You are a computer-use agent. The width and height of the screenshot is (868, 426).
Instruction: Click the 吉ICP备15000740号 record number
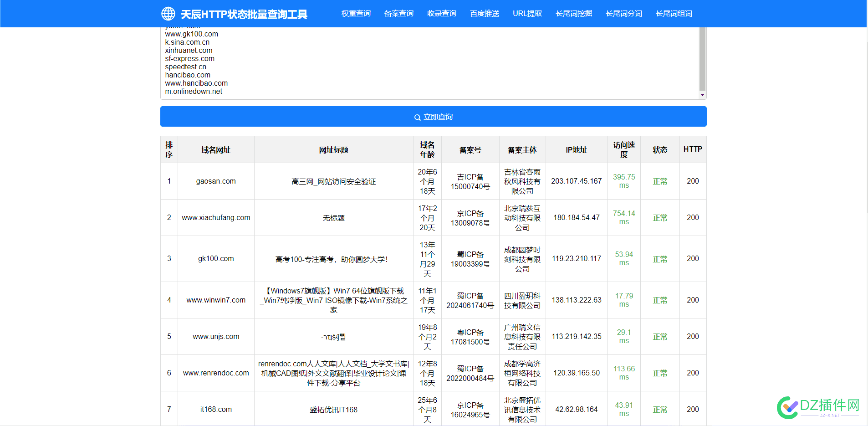click(x=470, y=182)
